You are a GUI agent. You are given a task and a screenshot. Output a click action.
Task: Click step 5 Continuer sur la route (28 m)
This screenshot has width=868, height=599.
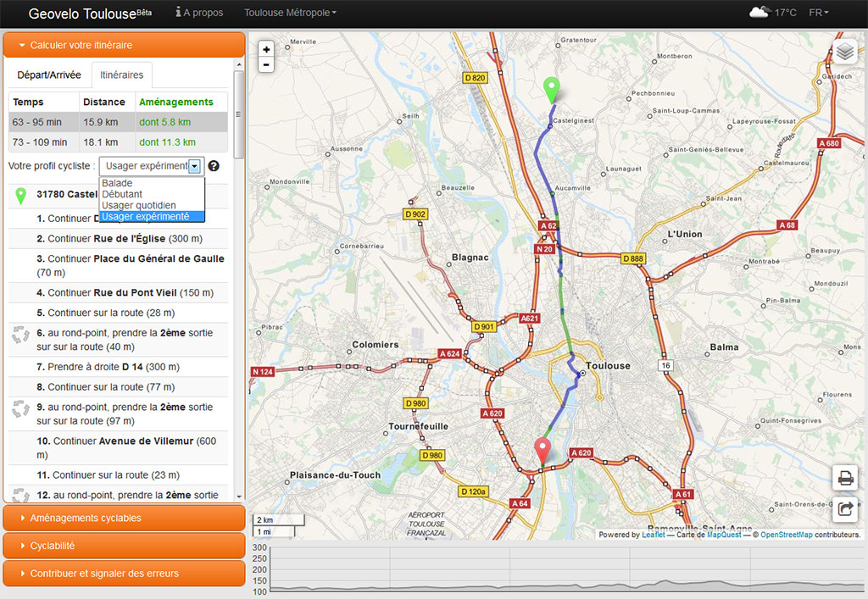pyautogui.click(x=118, y=313)
